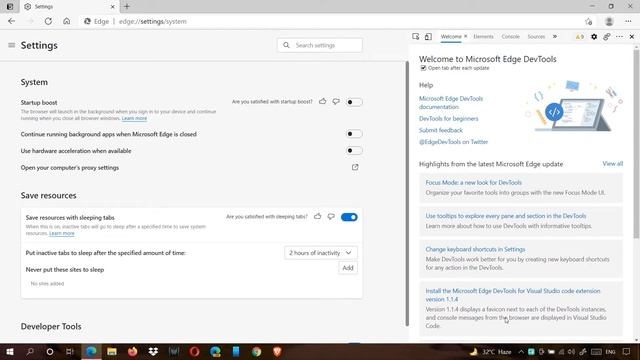Click Add button for never-sleep sites
This screenshot has height=360, width=640.
click(x=348, y=268)
